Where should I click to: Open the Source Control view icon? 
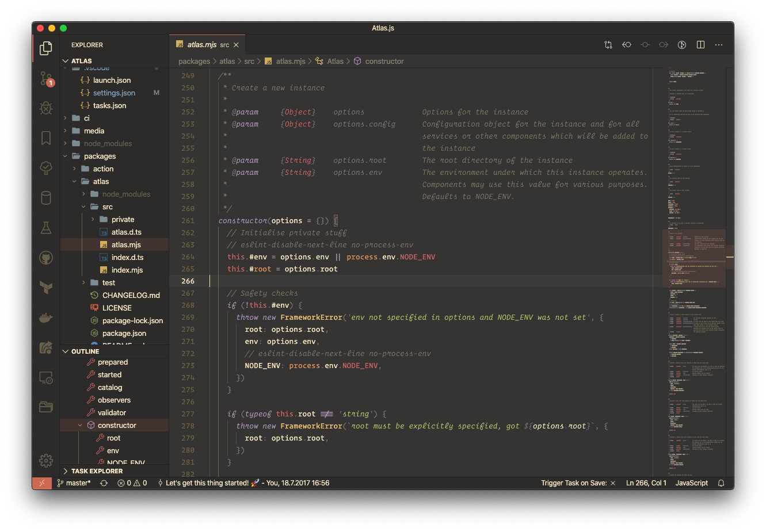click(x=46, y=78)
